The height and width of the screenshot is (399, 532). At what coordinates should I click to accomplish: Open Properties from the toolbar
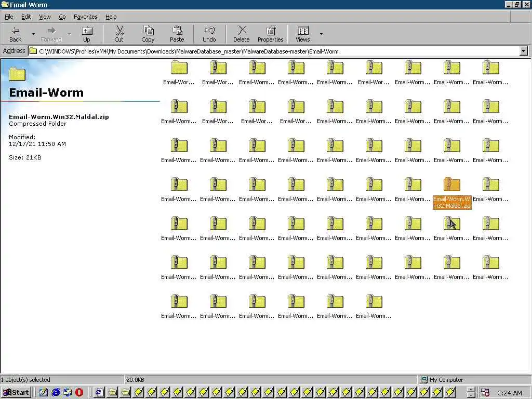(x=270, y=34)
